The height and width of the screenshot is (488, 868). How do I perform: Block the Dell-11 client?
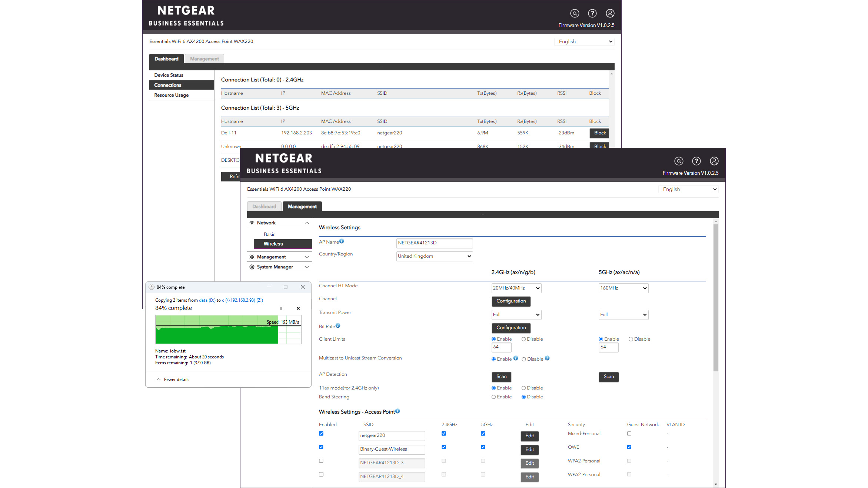pyautogui.click(x=599, y=133)
